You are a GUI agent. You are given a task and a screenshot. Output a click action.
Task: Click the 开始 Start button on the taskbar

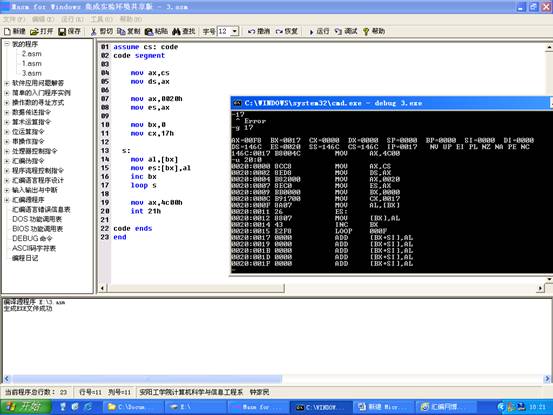pos(25,407)
